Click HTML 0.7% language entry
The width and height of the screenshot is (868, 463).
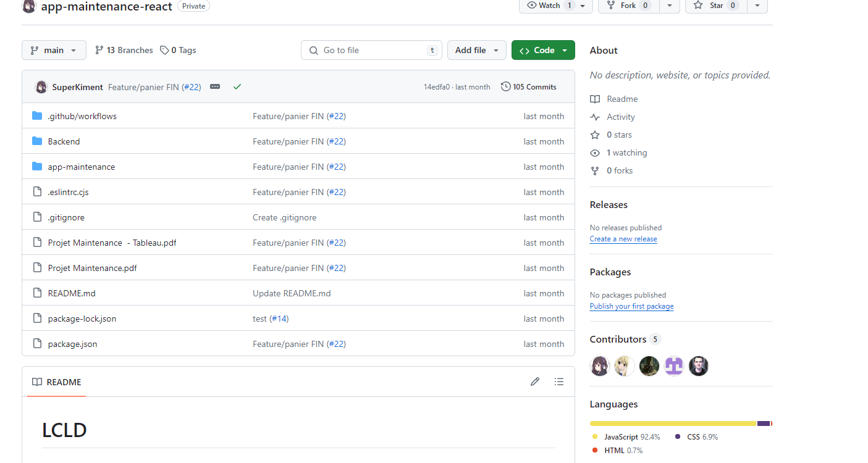[617, 450]
